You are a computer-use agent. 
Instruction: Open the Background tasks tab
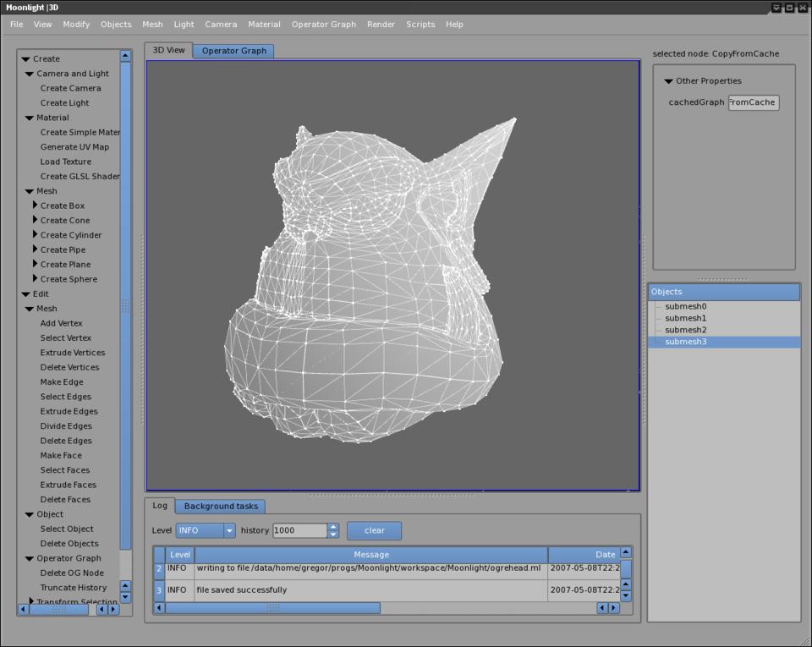point(221,507)
